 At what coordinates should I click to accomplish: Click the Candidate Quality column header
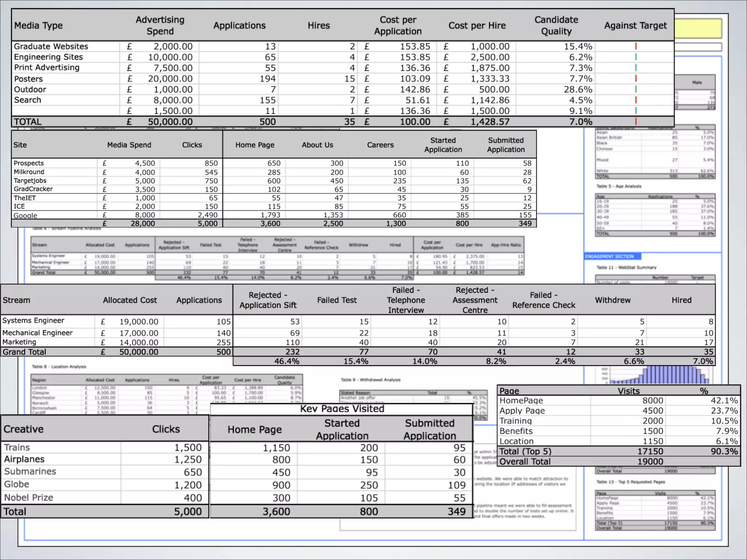tap(556, 26)
